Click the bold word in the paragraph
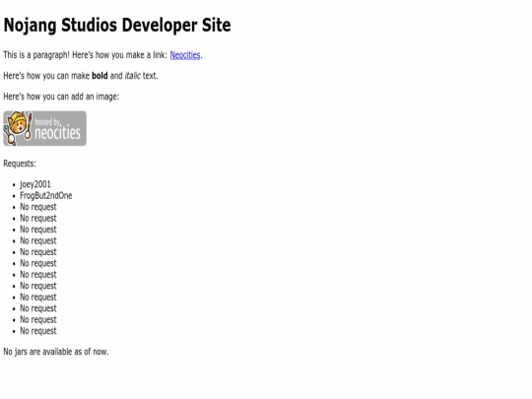Viewport: 532px width, 399px height. [x=100, y=75]
